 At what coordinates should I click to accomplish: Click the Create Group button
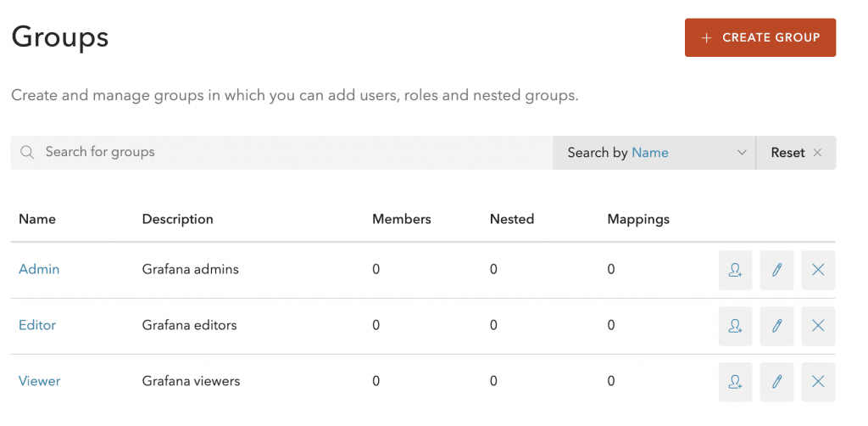760,37
